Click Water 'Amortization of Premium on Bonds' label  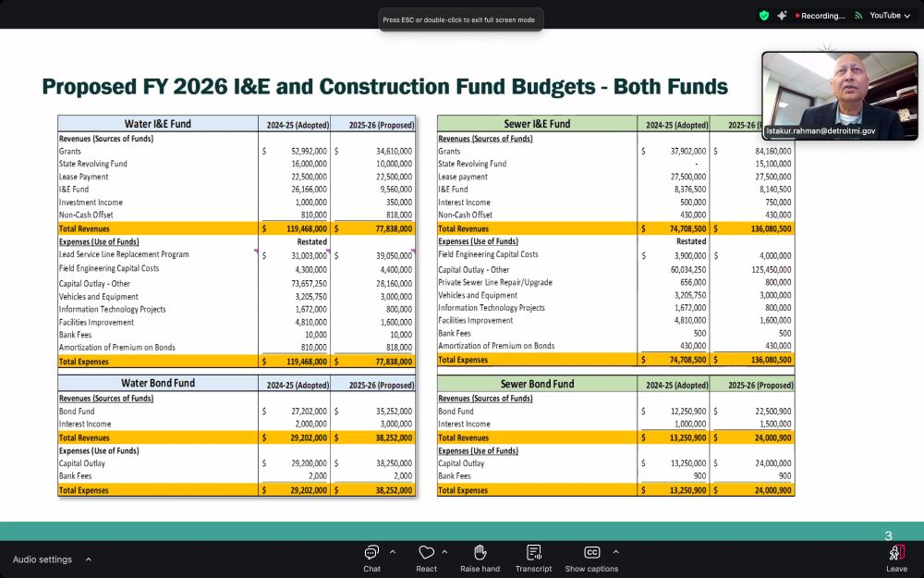pos(116,348)
